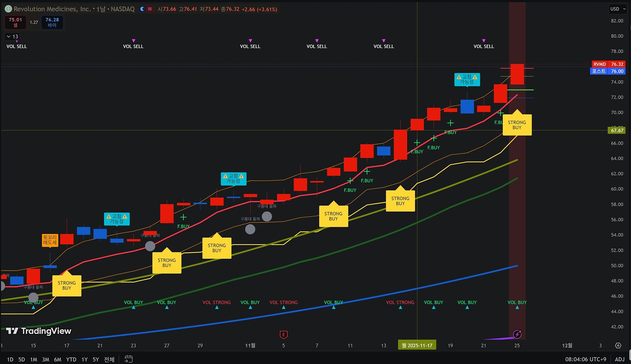This screenshot has width=631, height=364.
Task: Click the Revolution Medicines symbol logo
Action: pyautogui.click(x=8, y=9)
